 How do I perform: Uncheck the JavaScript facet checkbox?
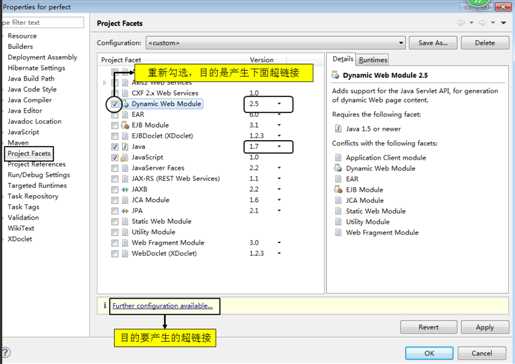click(115, 157)
